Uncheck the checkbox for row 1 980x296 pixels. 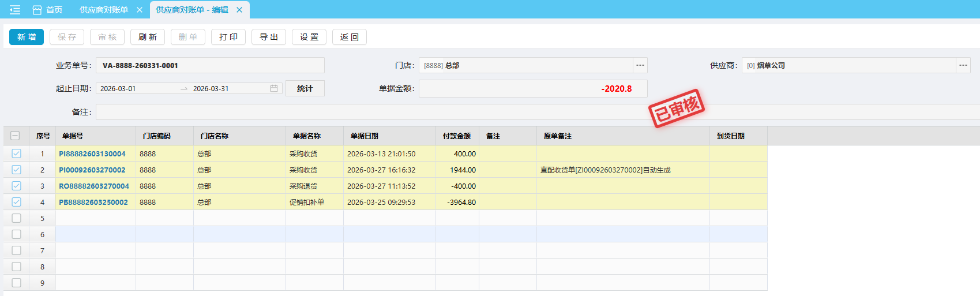click(16, 153)
